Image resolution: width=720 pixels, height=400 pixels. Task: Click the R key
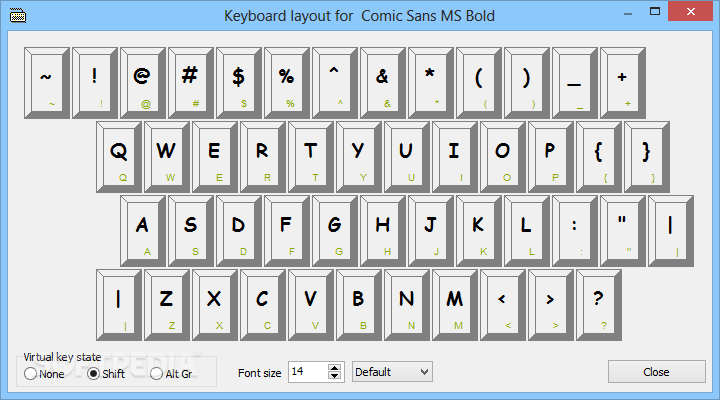tap(263, 157)
